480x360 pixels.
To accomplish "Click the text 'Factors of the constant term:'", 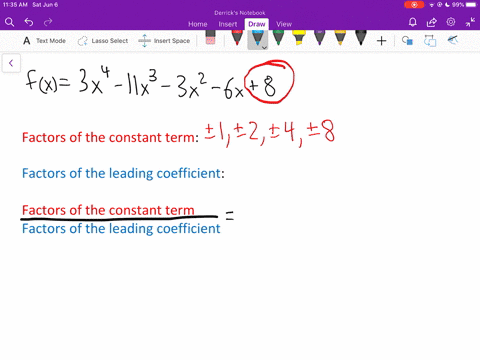I will pos(110,137).
